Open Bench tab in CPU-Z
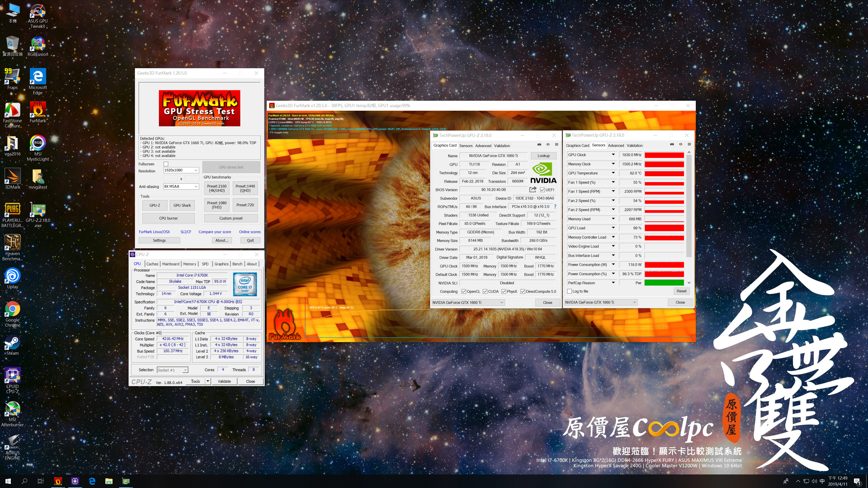The image size is (868, 488). point(237,264)
